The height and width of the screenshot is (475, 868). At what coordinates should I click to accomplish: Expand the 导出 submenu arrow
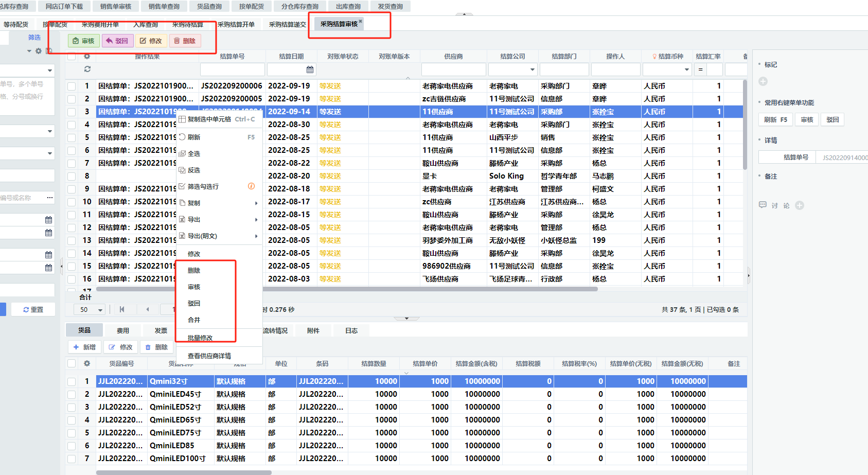tap(256, 220)
